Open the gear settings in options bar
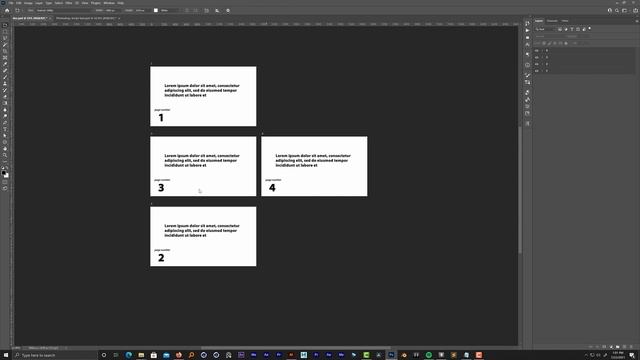 [x=228, y=11]
